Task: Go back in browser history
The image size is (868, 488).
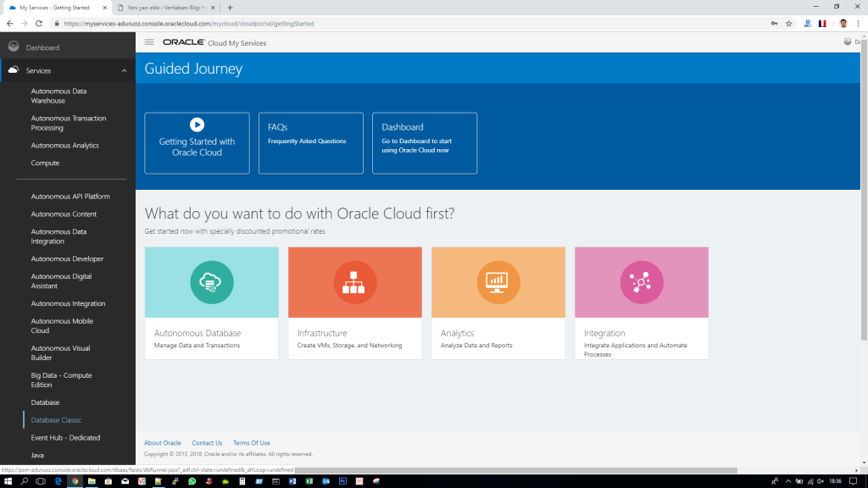Action: click(9, 24)
